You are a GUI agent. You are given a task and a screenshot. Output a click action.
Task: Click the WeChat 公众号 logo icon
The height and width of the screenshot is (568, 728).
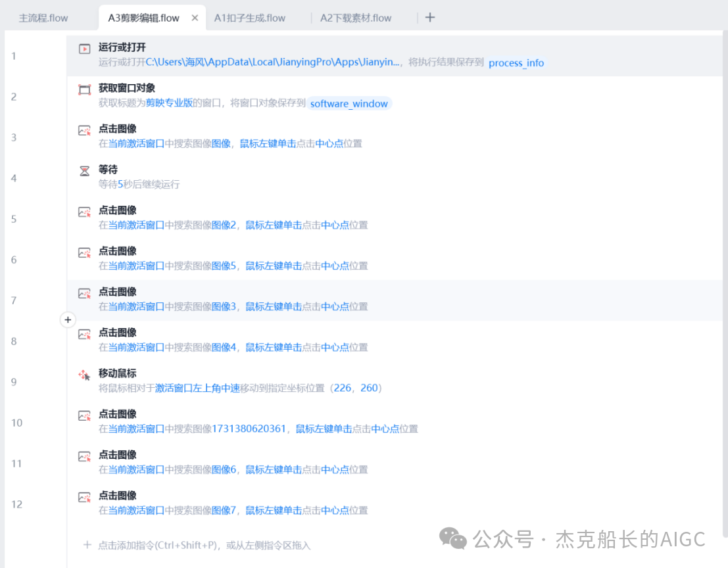[x=452, y=539]
